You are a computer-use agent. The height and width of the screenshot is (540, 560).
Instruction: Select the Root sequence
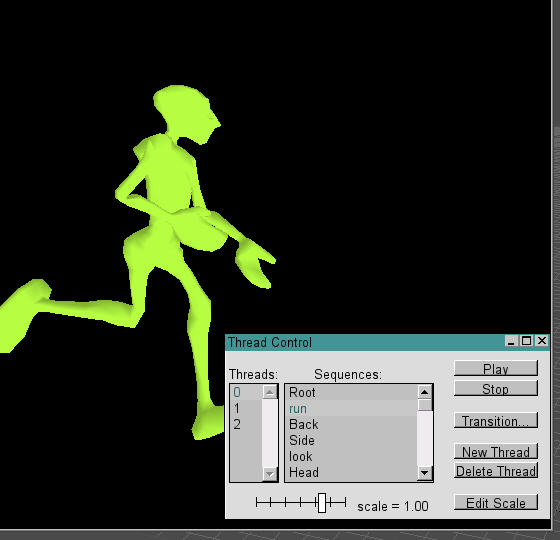point(351,392)
